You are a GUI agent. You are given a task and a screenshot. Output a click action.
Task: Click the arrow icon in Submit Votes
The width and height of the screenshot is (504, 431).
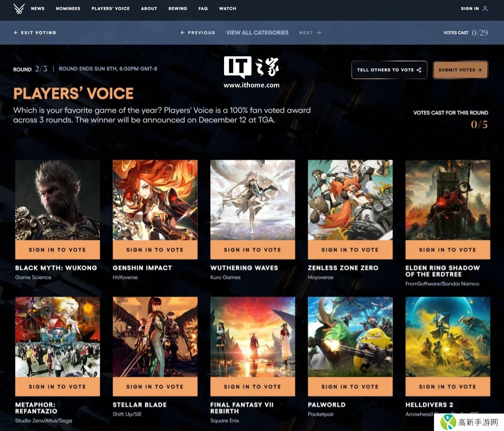point(480,70)
